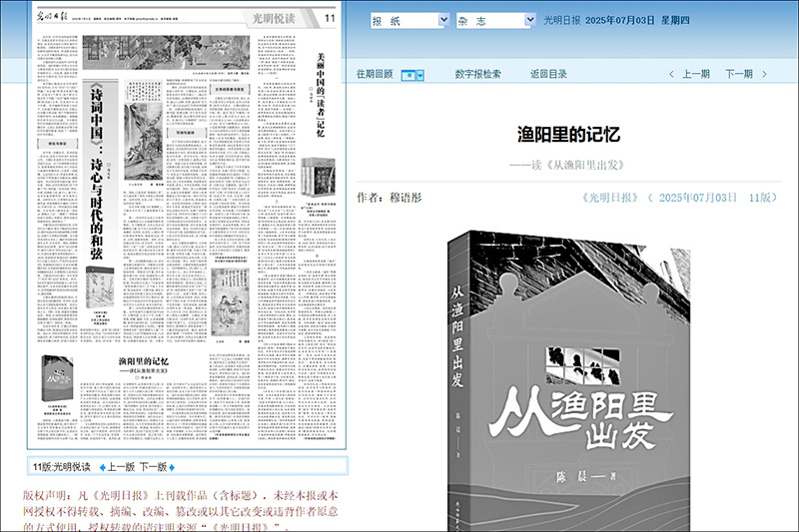This screenshot has height=532, width=799.
Task: Open the 美丽中国的读者记忆 article headline
Action: (321, 94)
